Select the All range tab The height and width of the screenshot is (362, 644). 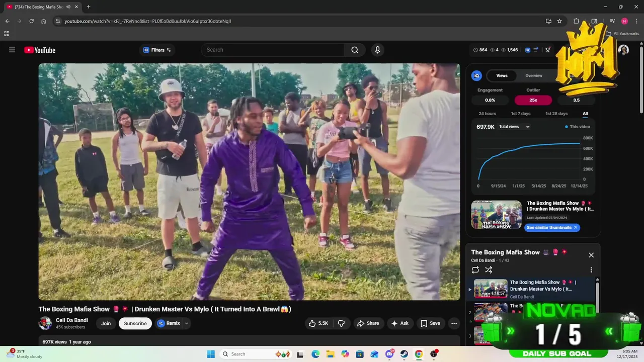click(x=585, y=114)
